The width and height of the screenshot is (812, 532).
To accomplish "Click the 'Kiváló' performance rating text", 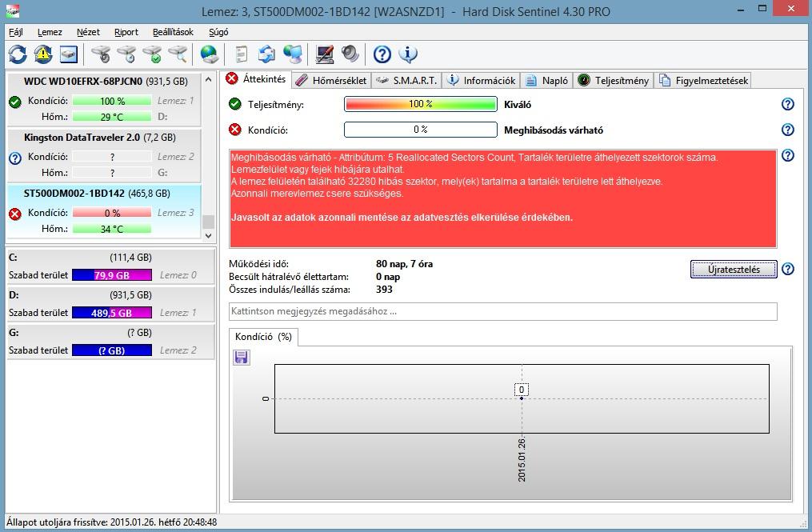I will coord(518,105).
